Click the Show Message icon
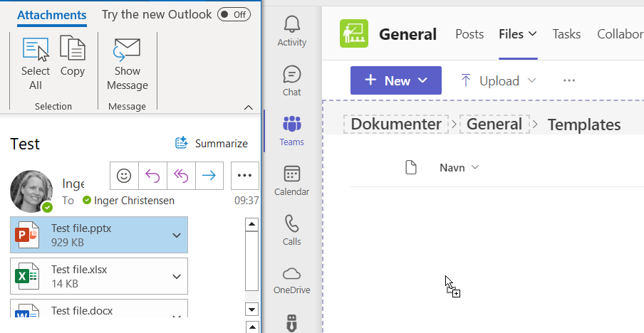Screen dimensions: 644x333 point(127,51)
